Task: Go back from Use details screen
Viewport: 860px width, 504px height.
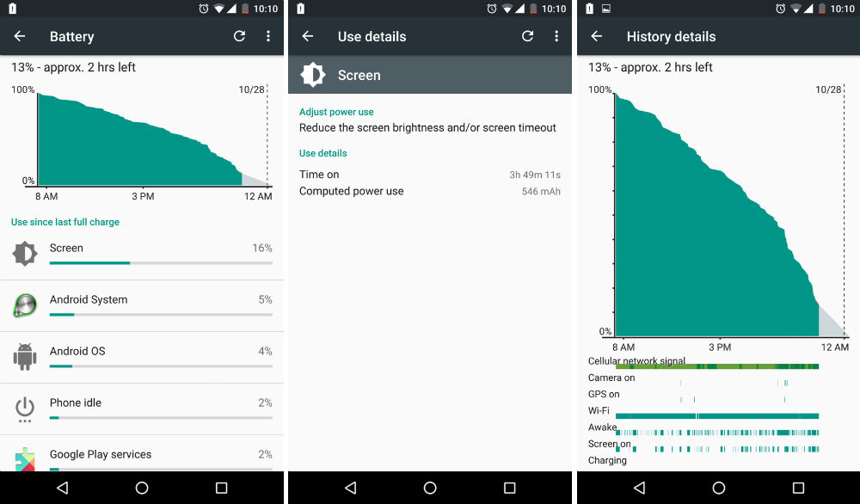Action: (x=308, y=36)
